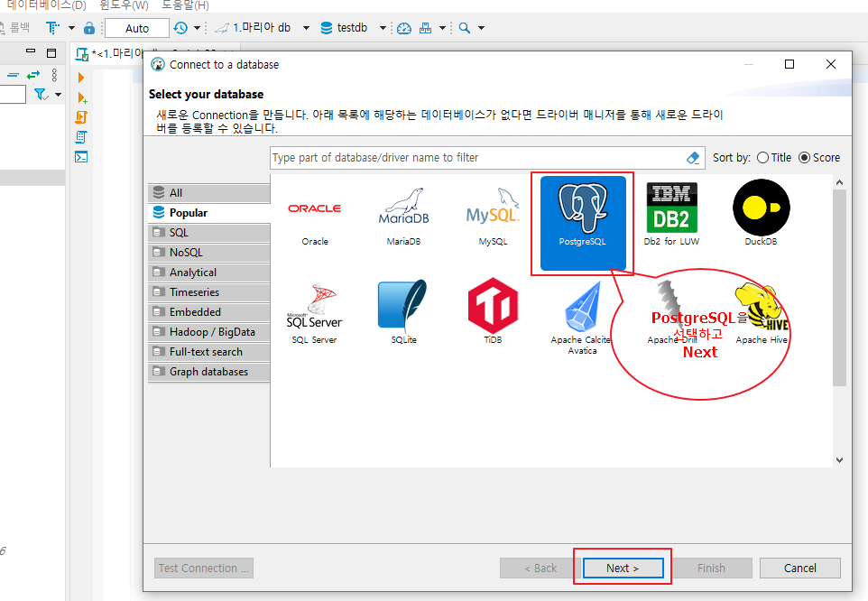Switch to the Analytical category

209,273
